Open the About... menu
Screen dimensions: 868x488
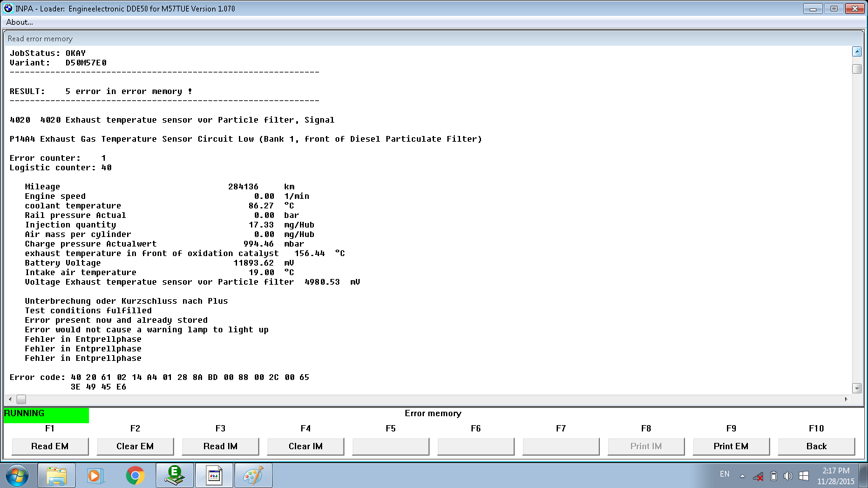20,22
